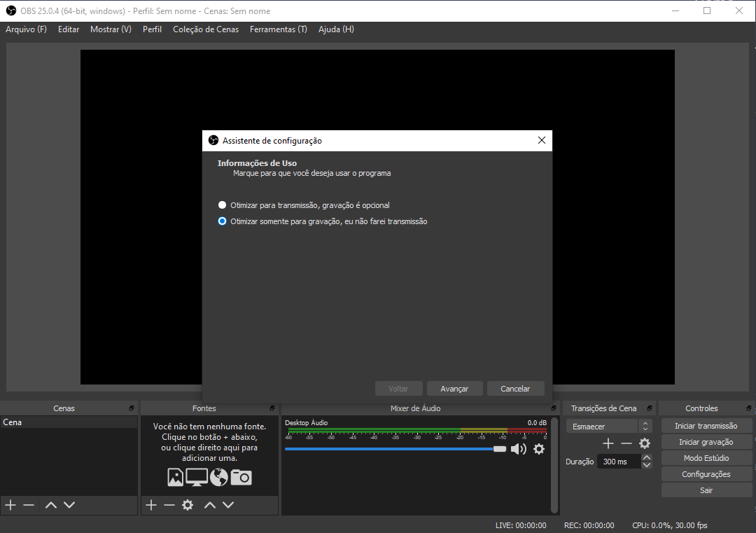Viewport: 756px width, 533px height.
Task: Open the Perfil menu
Action: (152, 29)
